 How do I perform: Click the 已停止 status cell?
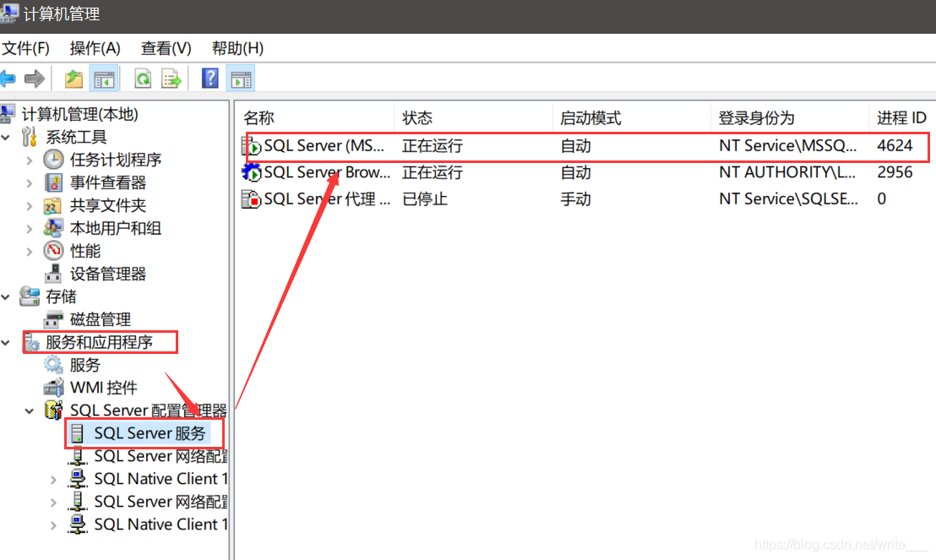[x=425, y=198]
